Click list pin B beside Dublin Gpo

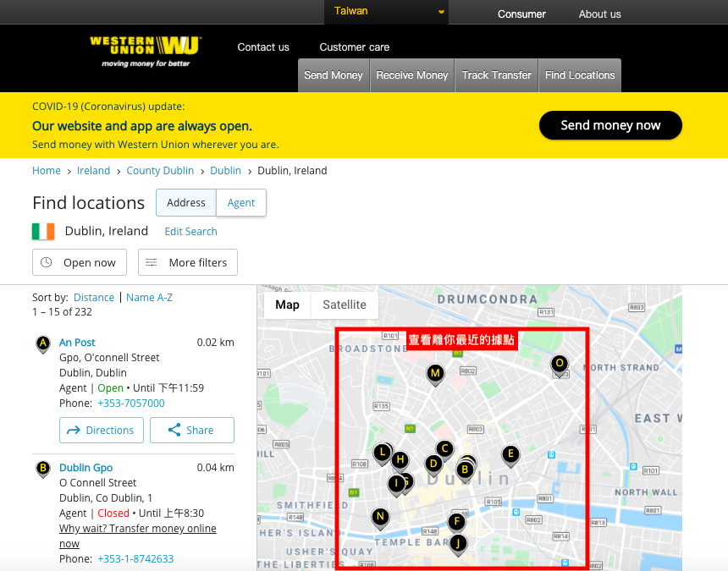43,469
